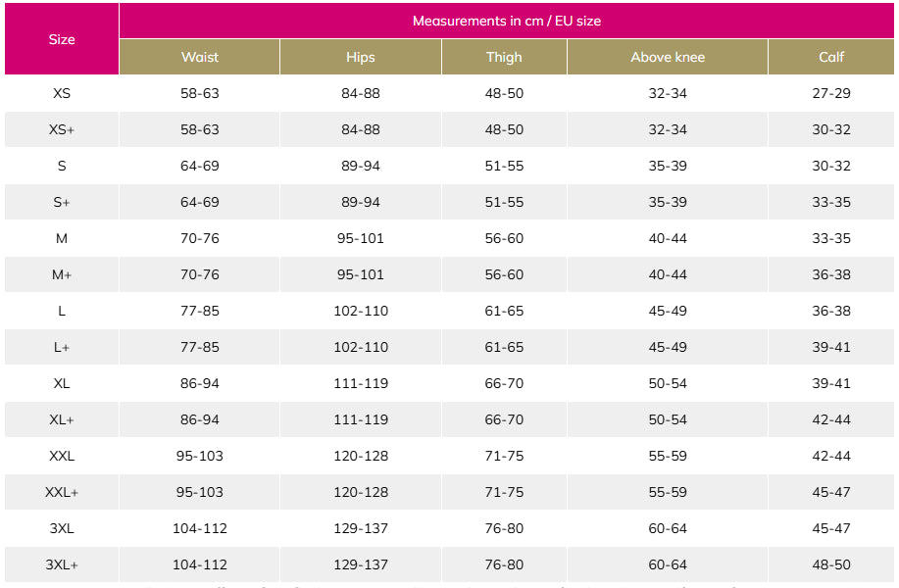
Task: Click the Above knee column header
Action: click(668, 57)
